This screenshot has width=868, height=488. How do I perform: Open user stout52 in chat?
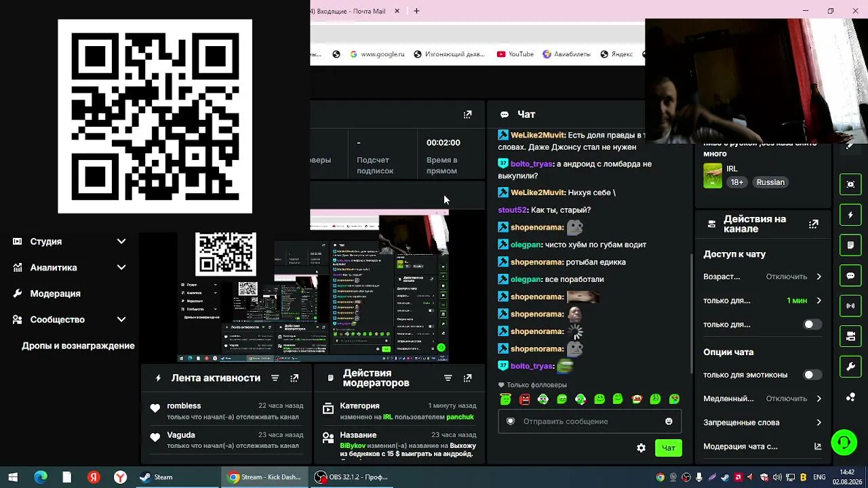click(x=512, y=210)
